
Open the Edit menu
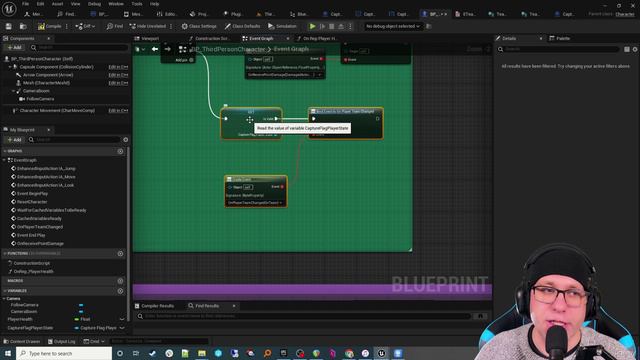40,4
